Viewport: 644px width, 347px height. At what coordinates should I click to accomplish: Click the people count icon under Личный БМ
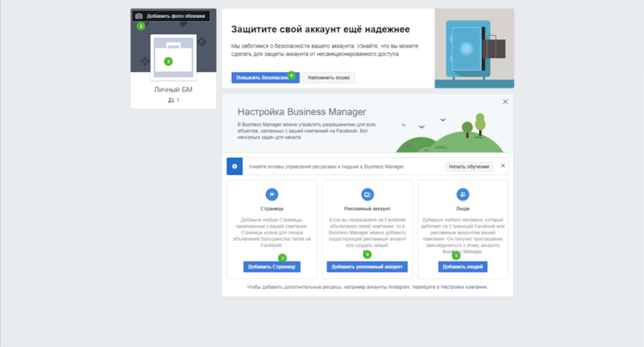pos(171,100)
